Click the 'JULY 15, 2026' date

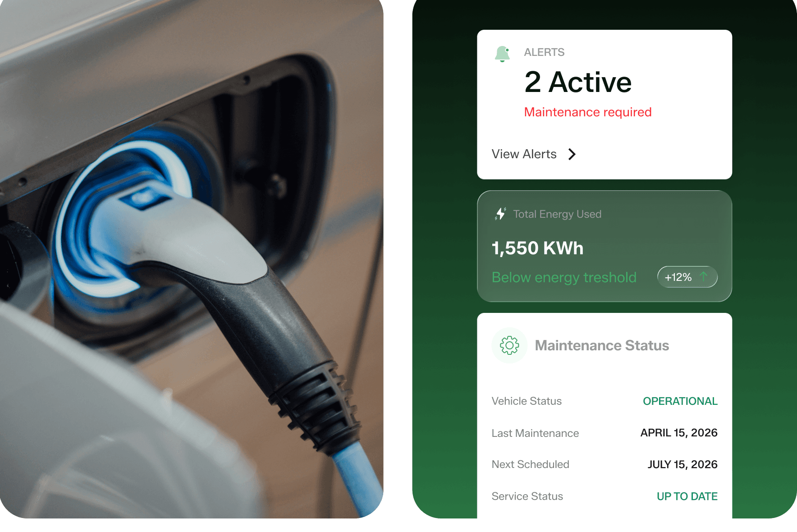pos(682,464)
